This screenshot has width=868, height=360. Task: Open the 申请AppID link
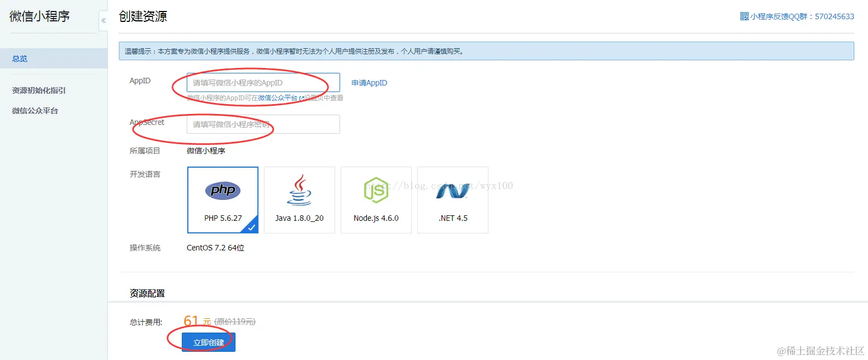tap(369, 83)
